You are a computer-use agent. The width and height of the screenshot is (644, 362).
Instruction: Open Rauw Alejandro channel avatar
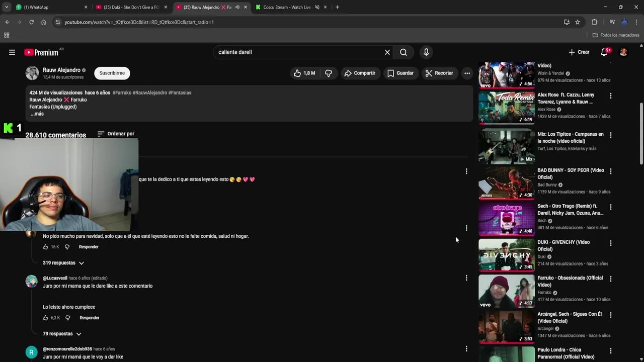click(x=32, y=73)
